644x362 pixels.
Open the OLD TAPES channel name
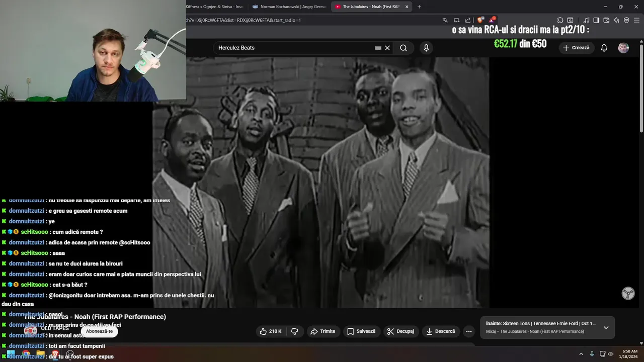(x=55, y=328)
